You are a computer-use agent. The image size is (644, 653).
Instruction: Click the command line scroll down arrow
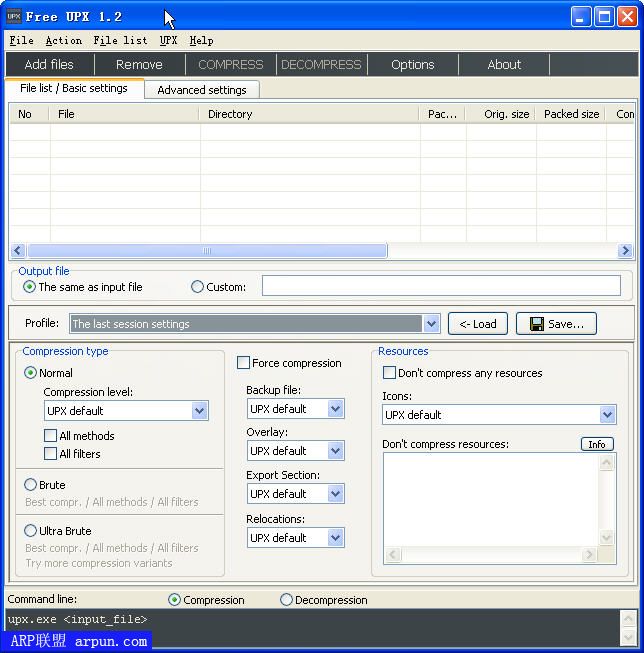coord(628,637)
